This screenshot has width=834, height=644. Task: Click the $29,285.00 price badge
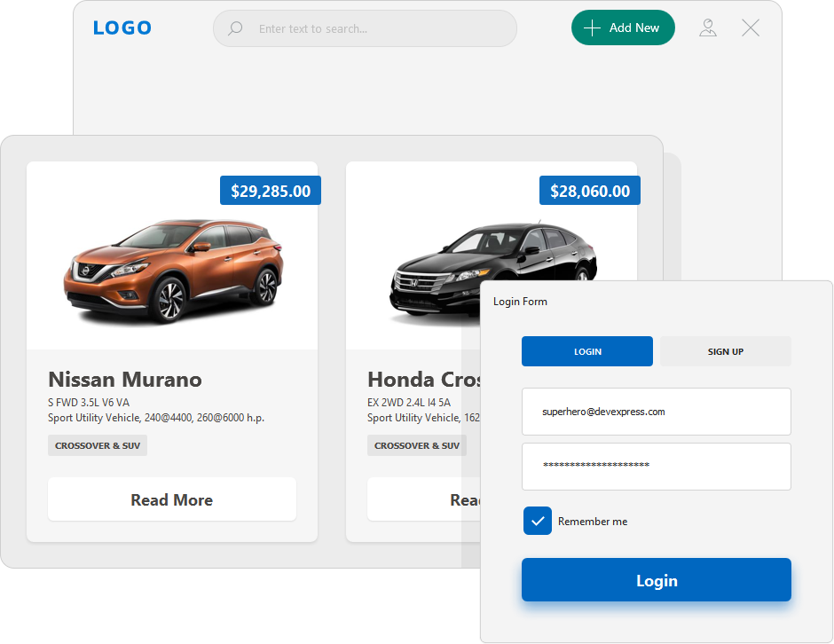pos(270,190)
